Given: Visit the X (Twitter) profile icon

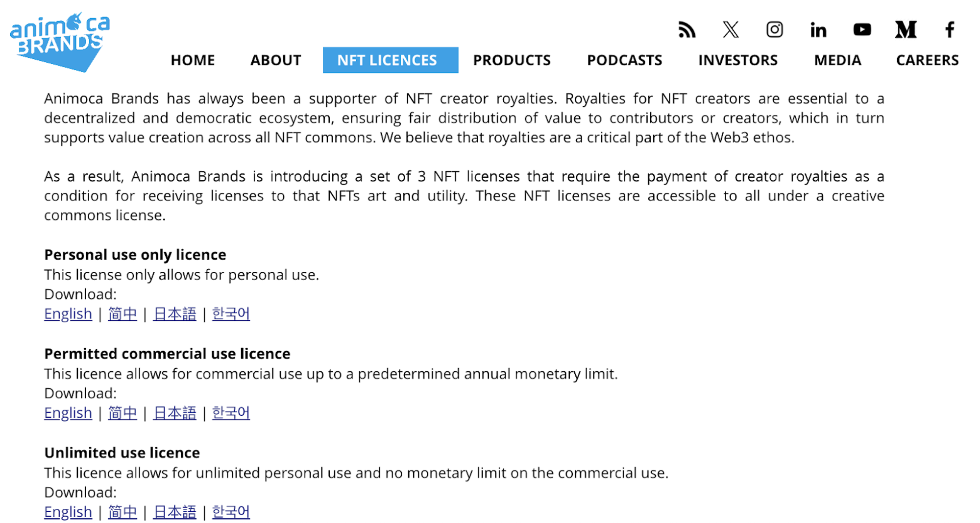Looking at the screenshot, I should (731, 30).
